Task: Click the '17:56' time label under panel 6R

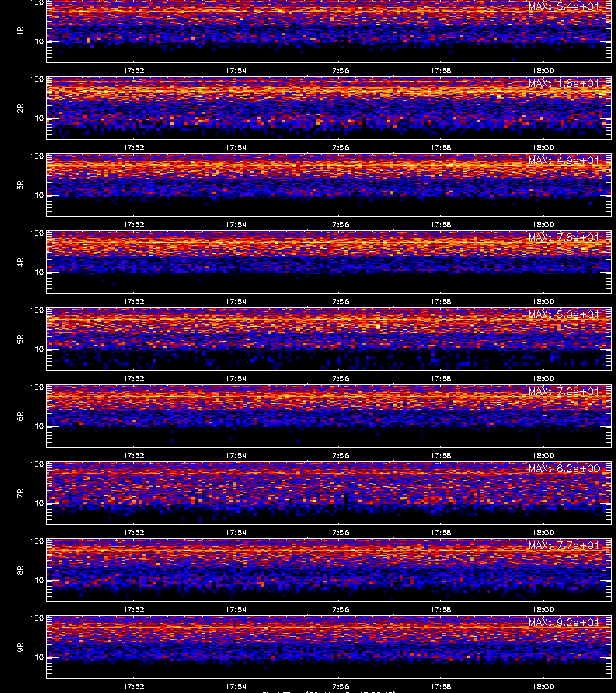Action: (x=339, y=455)
